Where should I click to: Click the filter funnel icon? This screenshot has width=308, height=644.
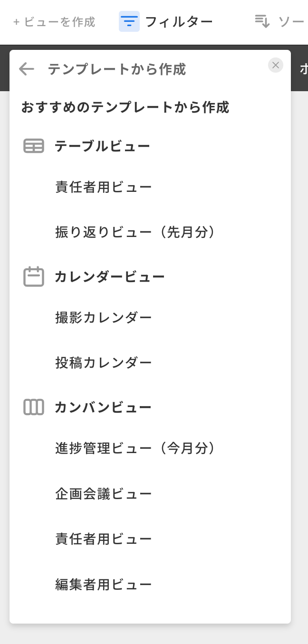(x=129, y=21)
